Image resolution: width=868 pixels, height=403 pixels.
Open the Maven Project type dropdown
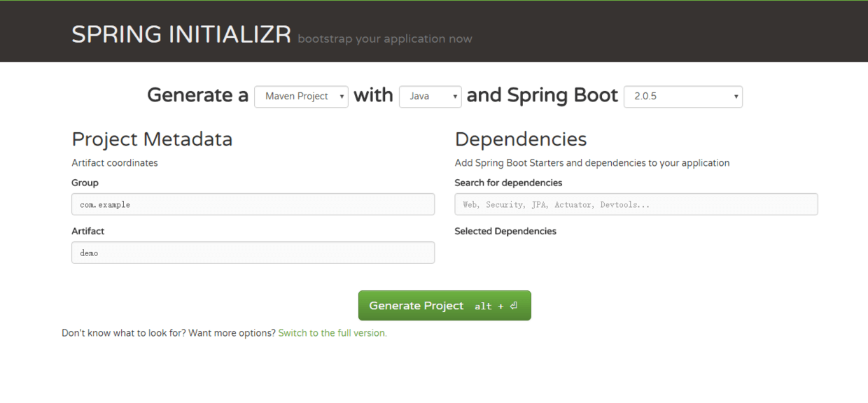301,97
